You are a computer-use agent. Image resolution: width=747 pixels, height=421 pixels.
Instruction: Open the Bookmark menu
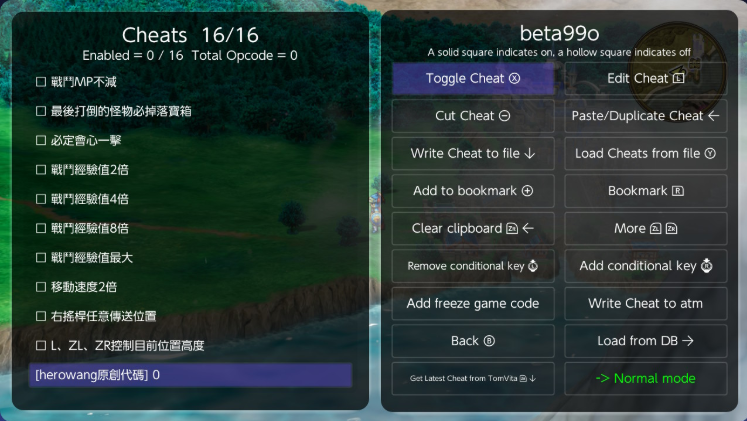click(x=645, y=191)
